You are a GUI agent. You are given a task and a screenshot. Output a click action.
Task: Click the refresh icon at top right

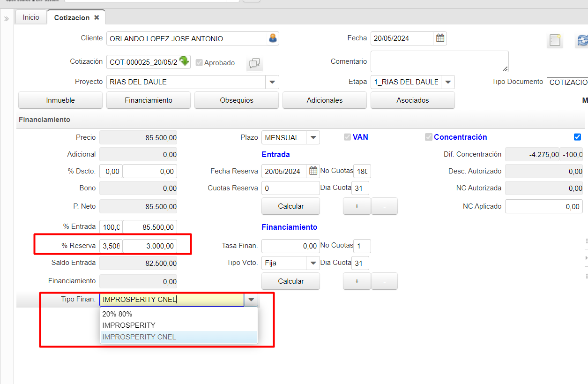(582, 41)
